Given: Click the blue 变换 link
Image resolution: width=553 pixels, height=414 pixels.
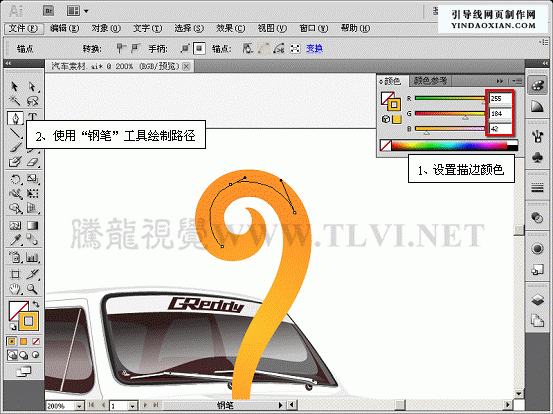Looking at the screenshot, I should (314, 48).
